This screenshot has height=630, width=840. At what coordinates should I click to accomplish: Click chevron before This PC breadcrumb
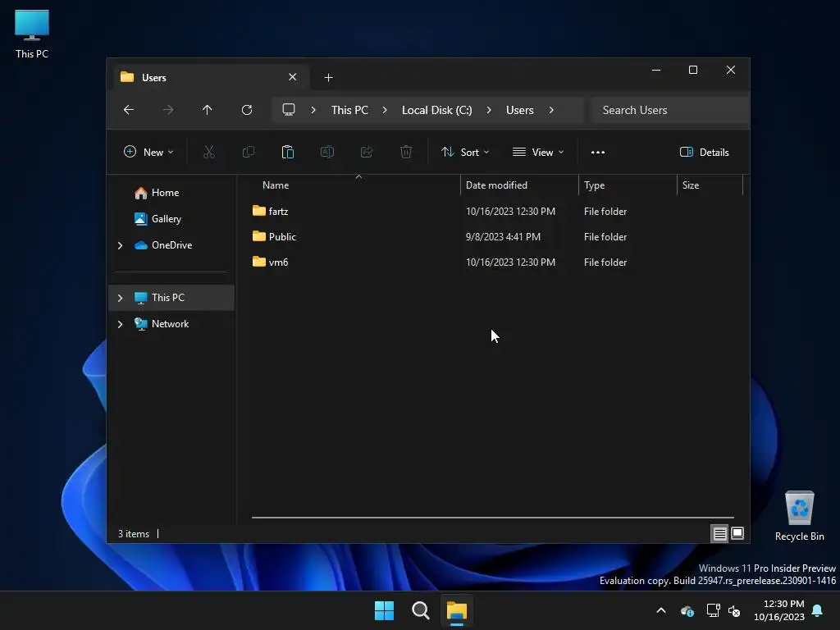point(313,110)
